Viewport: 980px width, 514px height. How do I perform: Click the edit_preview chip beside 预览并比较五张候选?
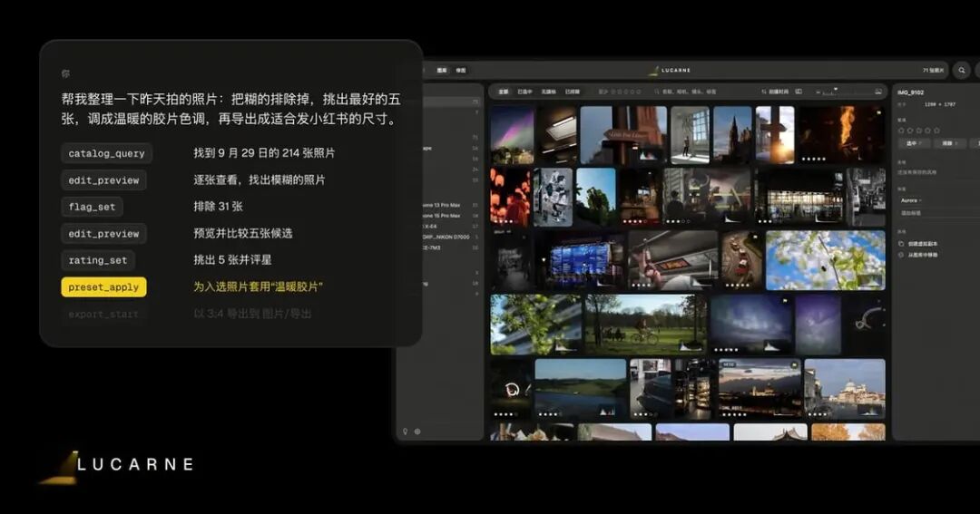point(103,234)
